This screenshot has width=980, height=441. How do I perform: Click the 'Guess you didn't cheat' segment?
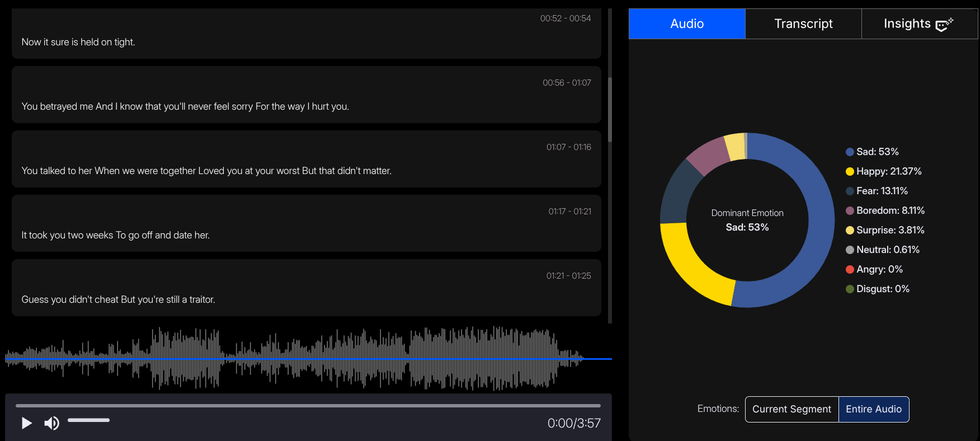(306, 288)
